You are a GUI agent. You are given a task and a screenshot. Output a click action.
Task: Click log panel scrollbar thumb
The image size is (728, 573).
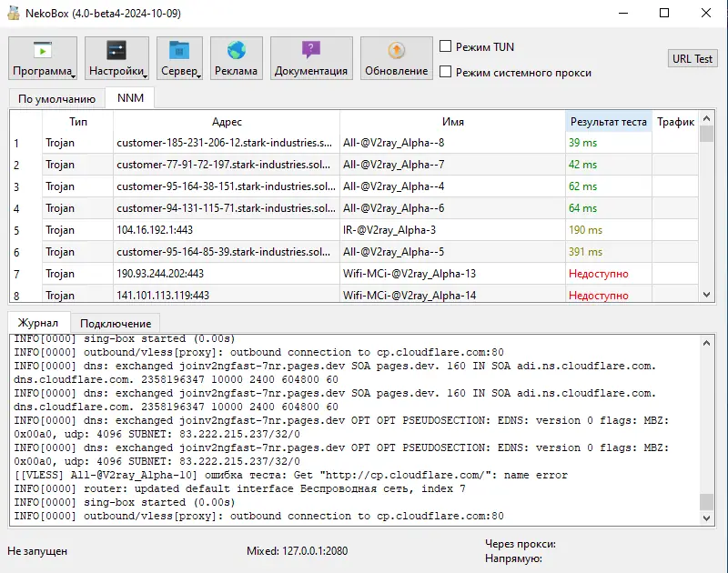(707, 501)
